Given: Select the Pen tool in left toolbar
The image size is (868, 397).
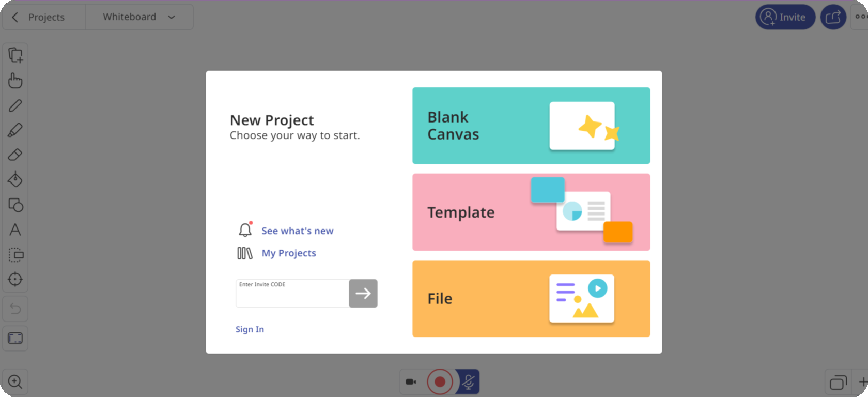Looking at the screenshot, I should coord(15,105).
